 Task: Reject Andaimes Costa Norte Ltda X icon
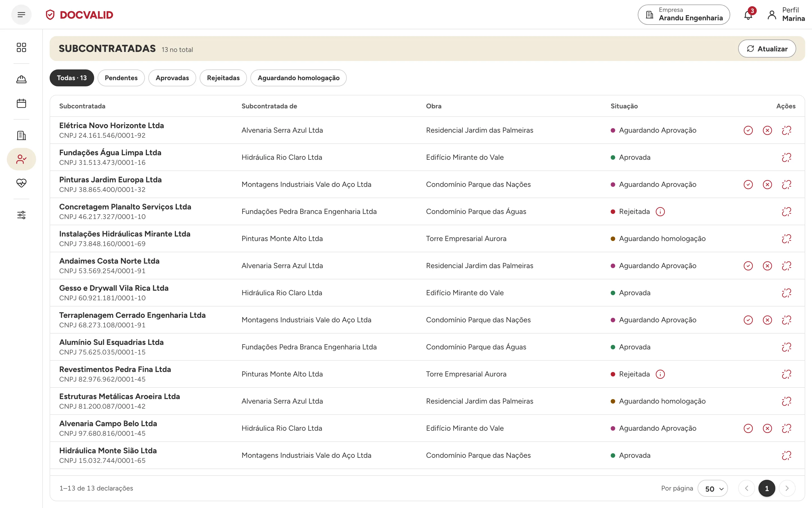pos(767,266)
